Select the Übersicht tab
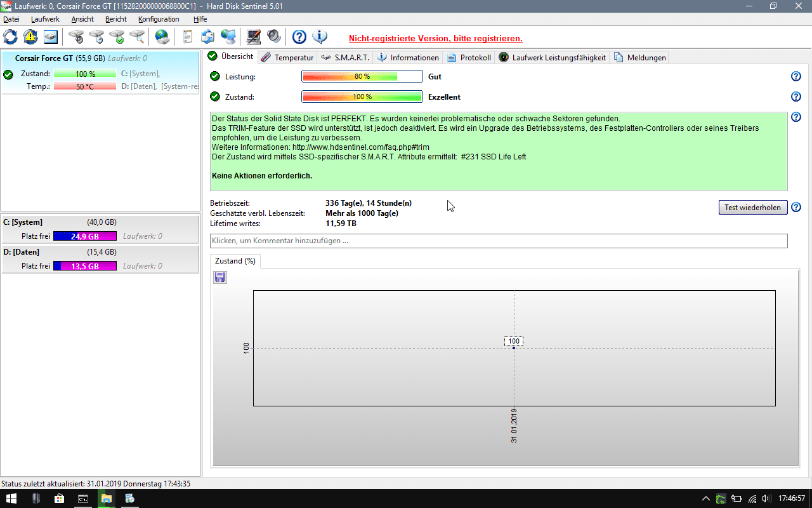812x508 pixels. 232,57
